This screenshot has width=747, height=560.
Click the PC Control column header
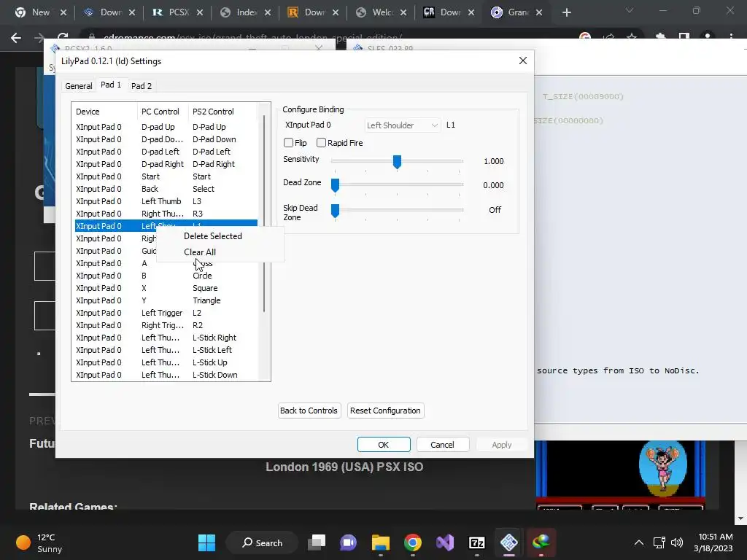pos(163,112)
